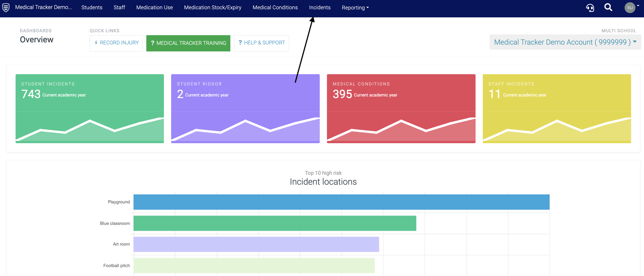The width and height of the screenshot is (644, 276).
Task: Open the SU user avatar
Action: point(630,7)
